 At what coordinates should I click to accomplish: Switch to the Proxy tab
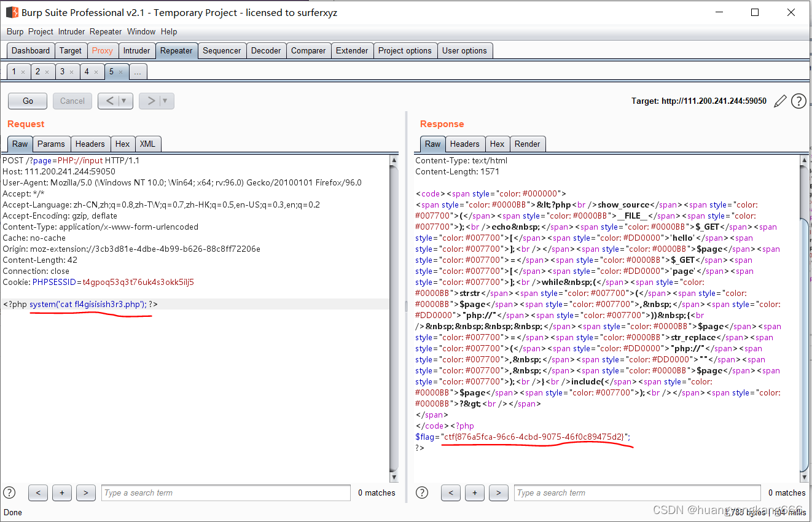103,51
